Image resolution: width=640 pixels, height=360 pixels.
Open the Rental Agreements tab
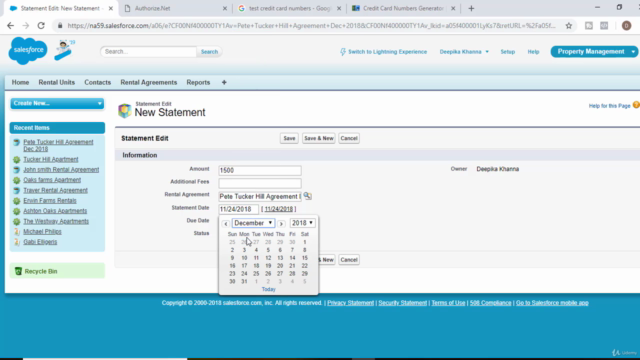(x=149, y=82)
